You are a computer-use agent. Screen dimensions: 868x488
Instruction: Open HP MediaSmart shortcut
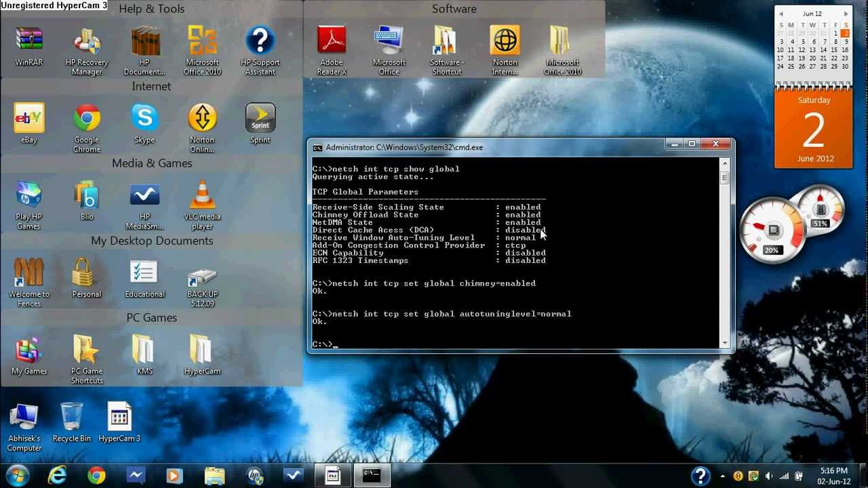[144, 205]
